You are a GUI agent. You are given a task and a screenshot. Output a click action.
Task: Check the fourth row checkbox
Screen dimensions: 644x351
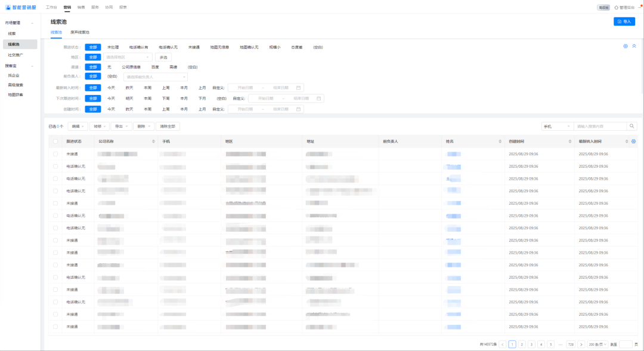click(x=55, y=191)
